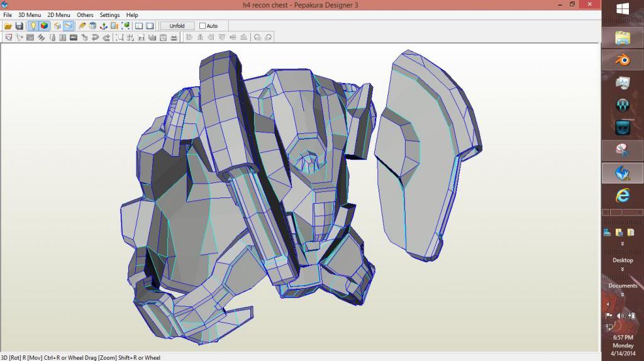
Task: Click the Documents toolbar label
Action: tap(623, 286)
